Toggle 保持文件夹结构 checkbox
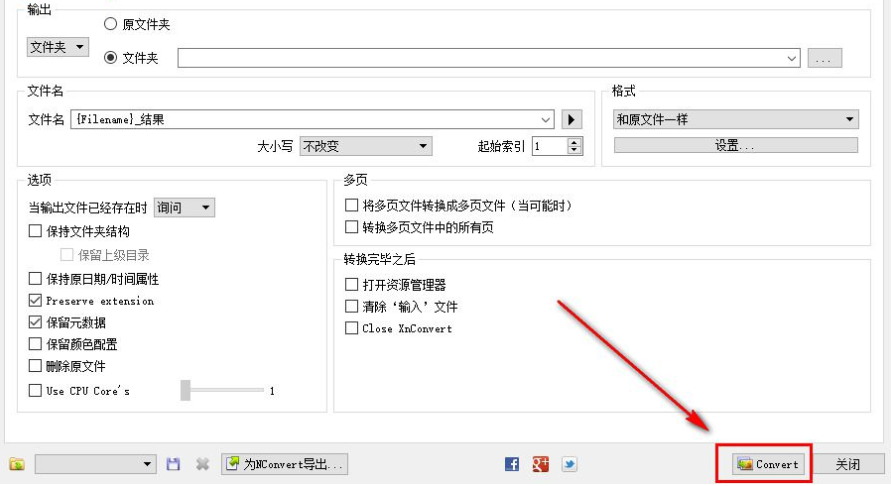 pyautogui.click(x=35, y=231)
